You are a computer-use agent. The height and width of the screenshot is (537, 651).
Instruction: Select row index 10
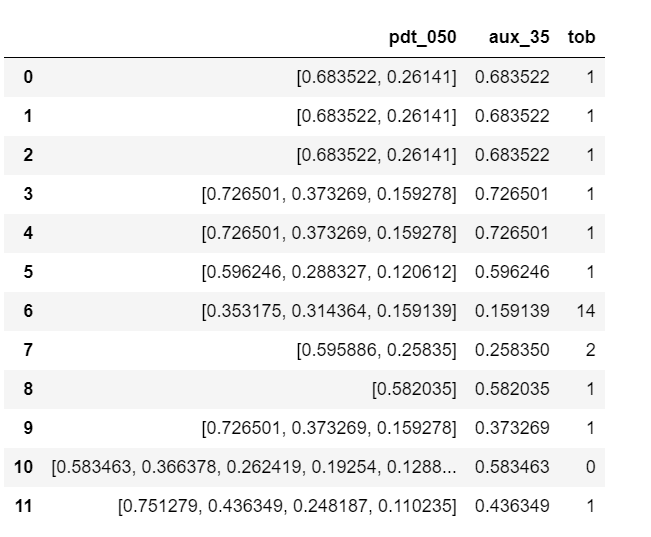(x=23, y=467)
